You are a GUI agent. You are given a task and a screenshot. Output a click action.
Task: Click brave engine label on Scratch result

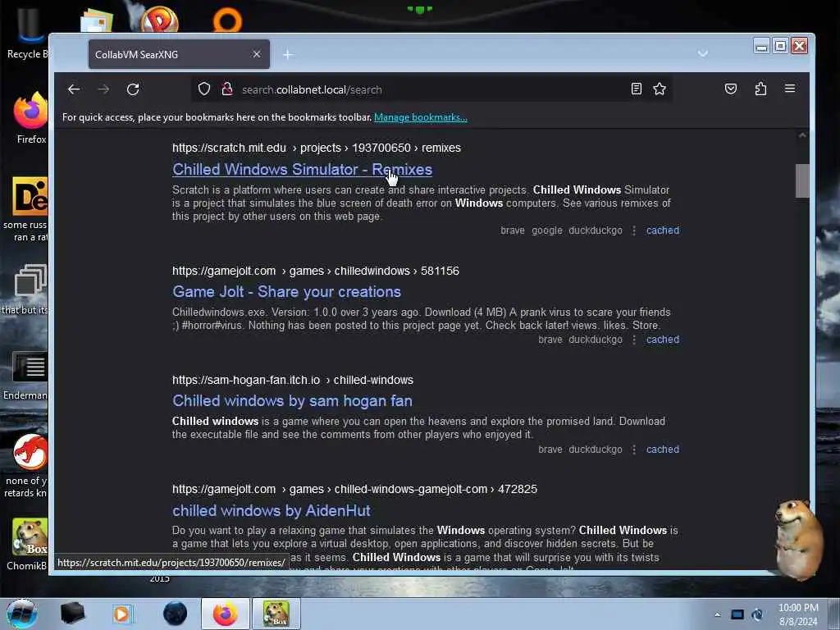tap(513, 231)
